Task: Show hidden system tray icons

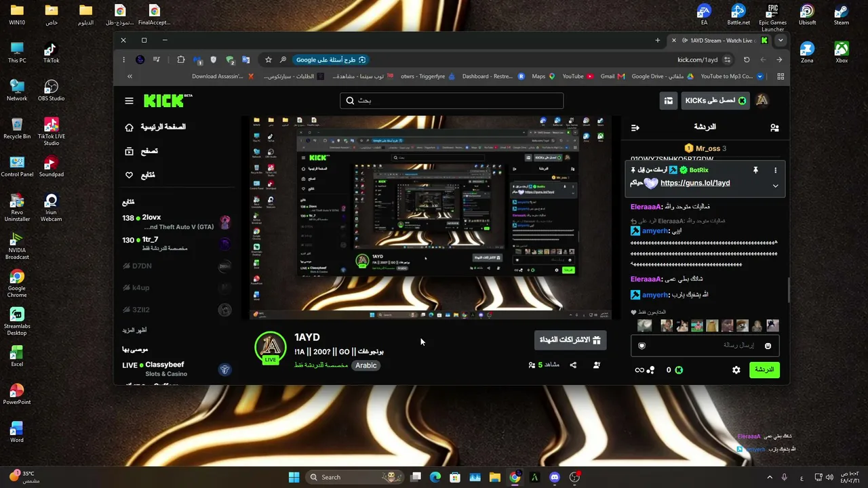Action: tap(769, 477)
